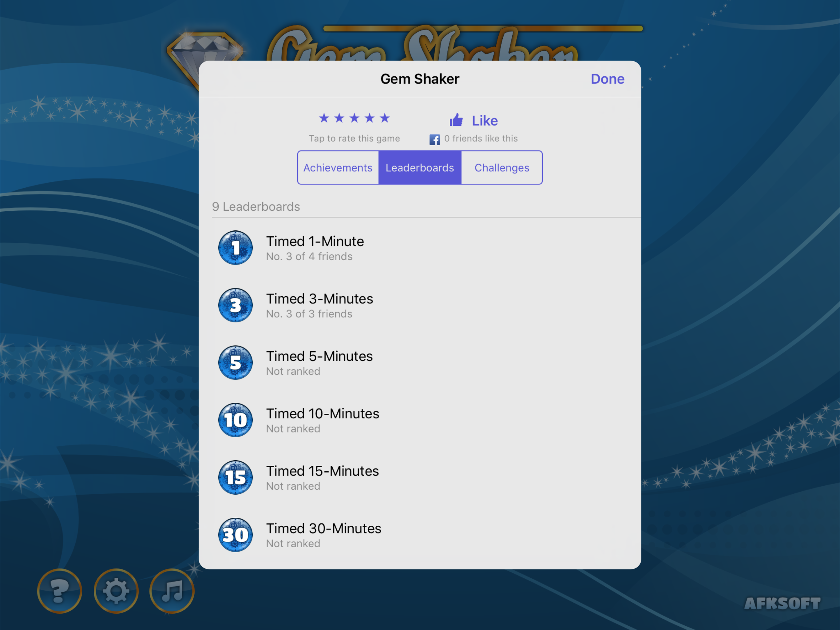
Task: Click 'No. 3 of 4 friends' rank text
Action: [x=309, y=257]
